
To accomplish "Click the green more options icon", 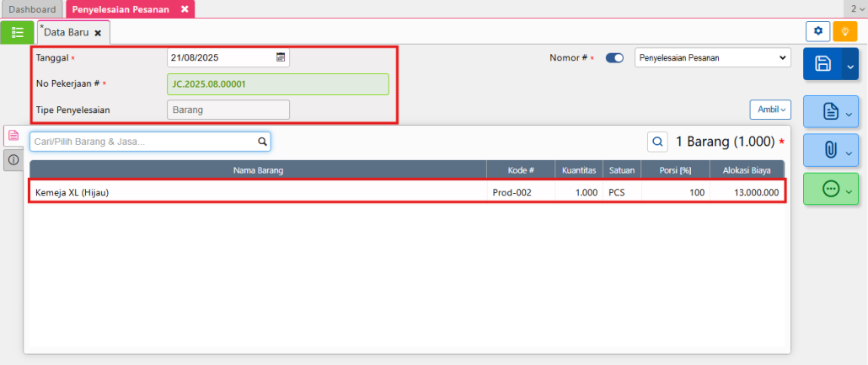I will click(828, 190).
